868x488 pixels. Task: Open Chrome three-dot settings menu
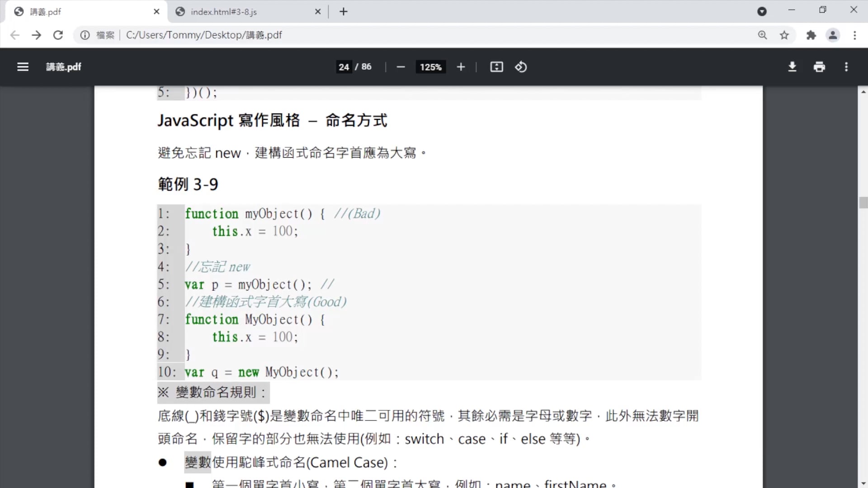[854, 35]
